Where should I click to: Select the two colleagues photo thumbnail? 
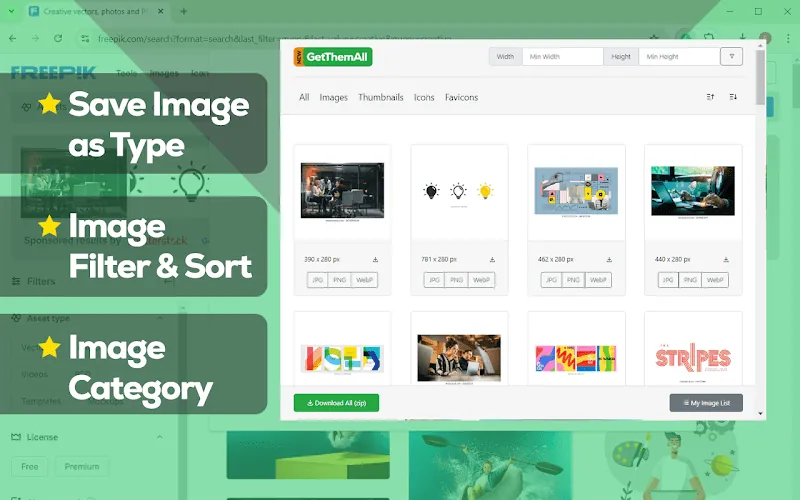(459, 358)
